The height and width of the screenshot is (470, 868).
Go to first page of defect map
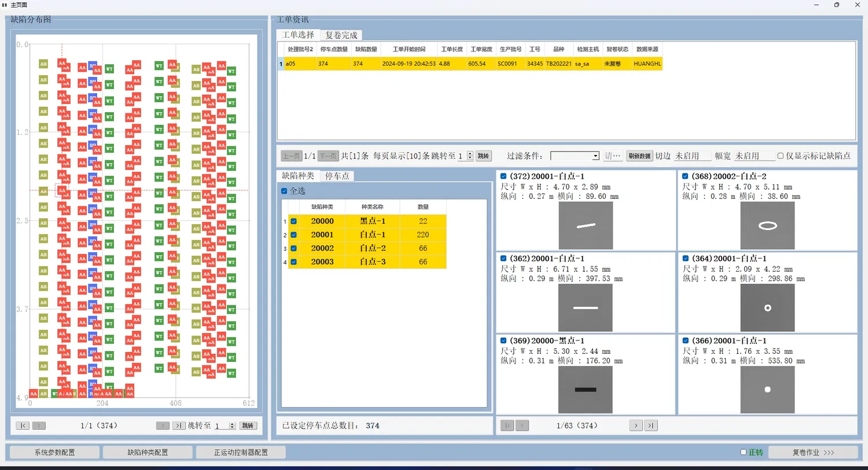pos(23,425)
